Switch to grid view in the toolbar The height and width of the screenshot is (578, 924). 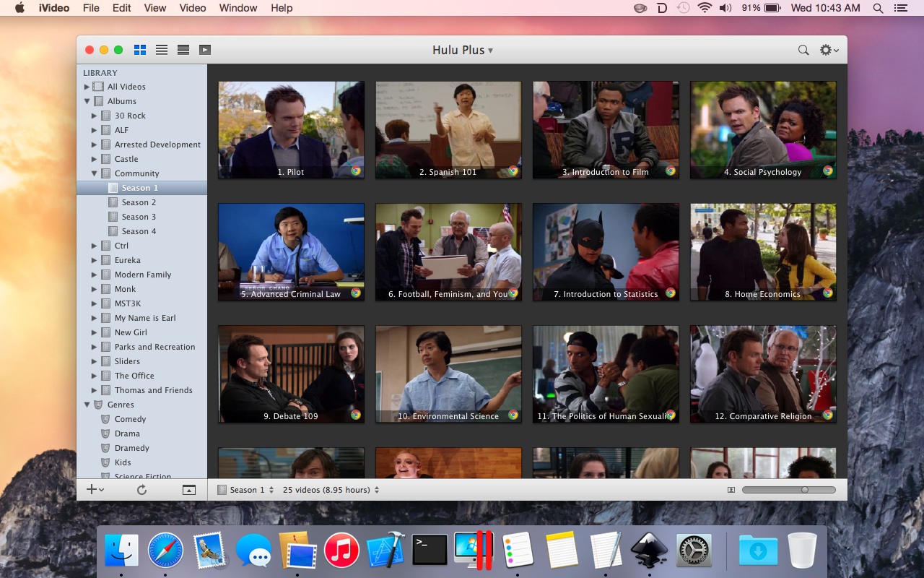point(140,49)
